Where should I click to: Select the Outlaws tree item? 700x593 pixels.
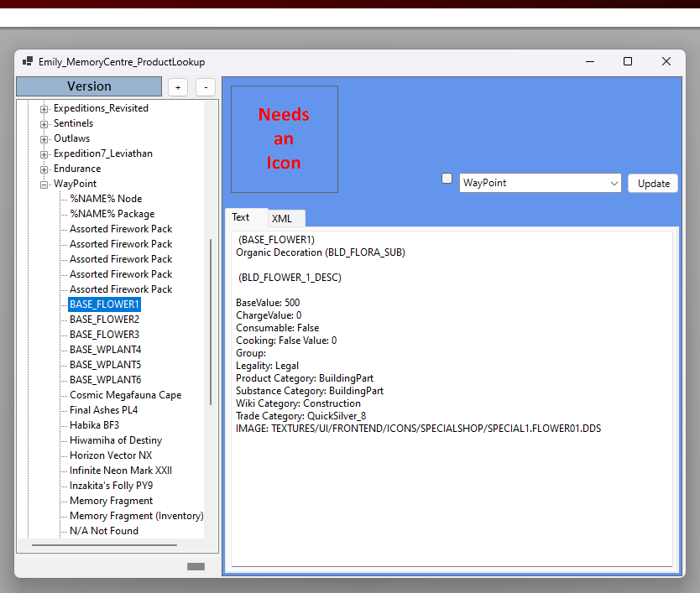click(x=72, y=138)
